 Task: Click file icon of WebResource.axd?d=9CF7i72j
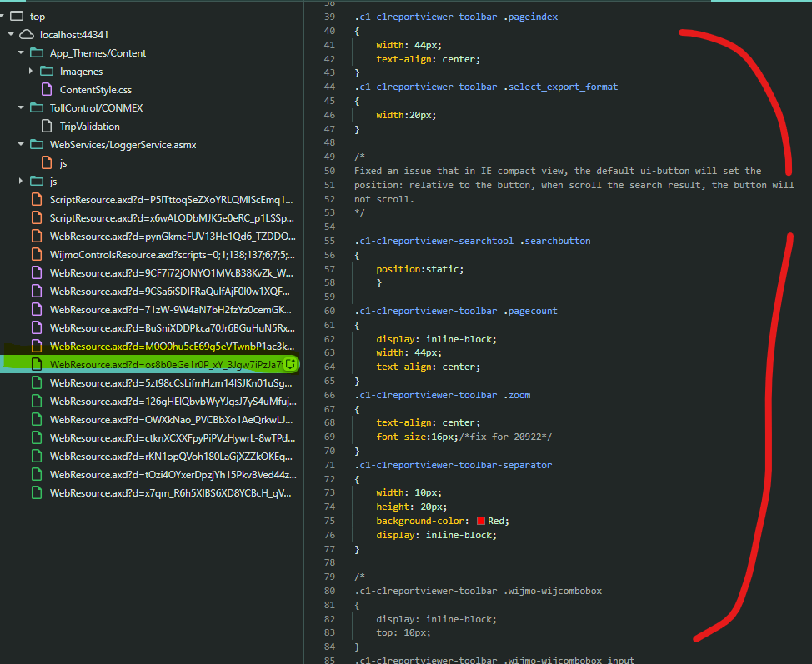point(37,272)
